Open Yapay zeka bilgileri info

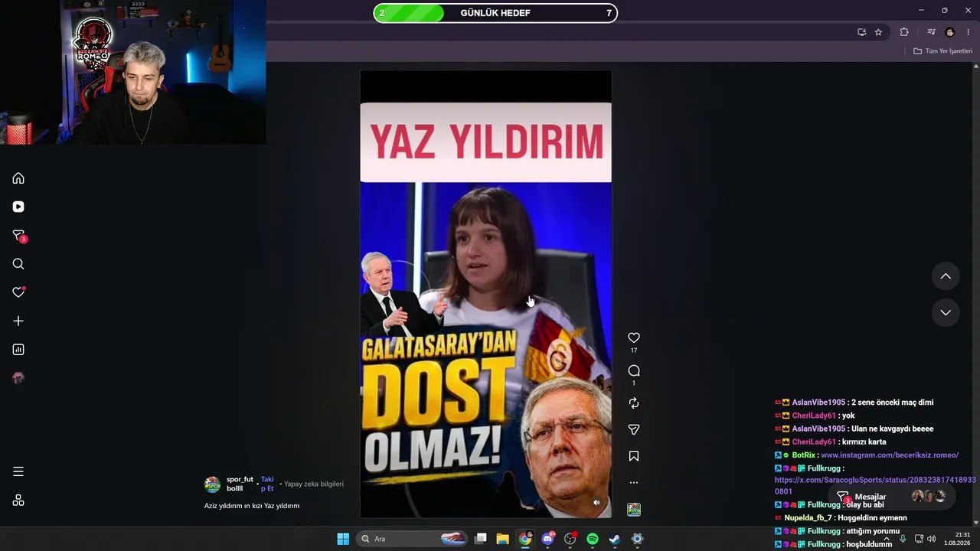point(314,484)
